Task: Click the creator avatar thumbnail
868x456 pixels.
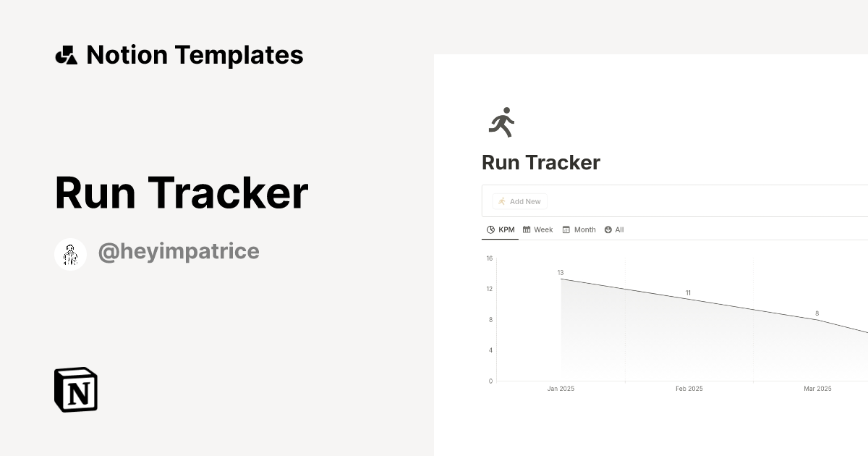Action: click(x=70, y=253)
